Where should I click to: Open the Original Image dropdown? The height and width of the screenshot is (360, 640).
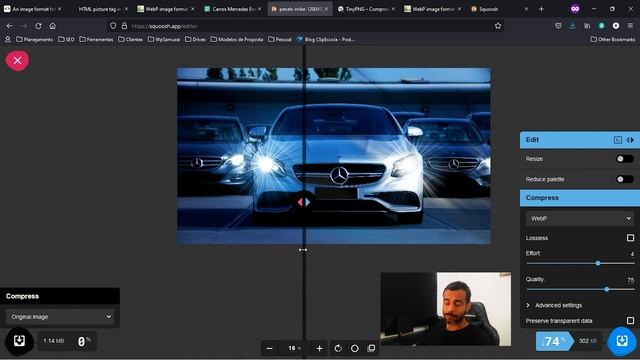click(x=60, y=317)
